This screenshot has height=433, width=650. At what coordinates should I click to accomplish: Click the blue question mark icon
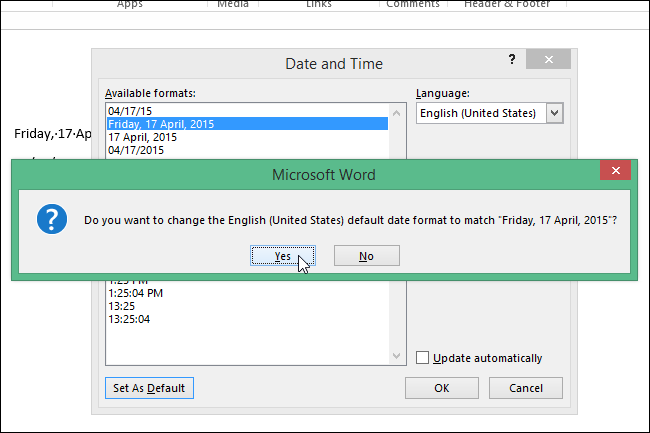pos(52,219)
